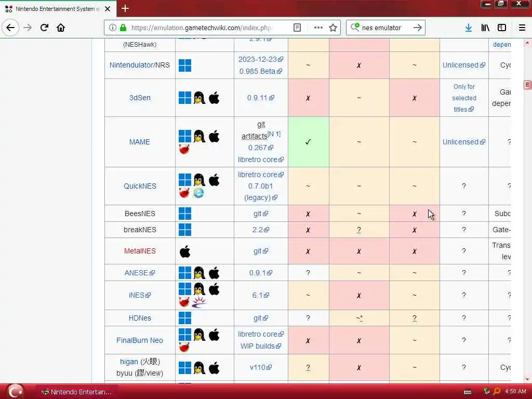
Task: Show site information icon in address bar
Action: coord(113,28)
